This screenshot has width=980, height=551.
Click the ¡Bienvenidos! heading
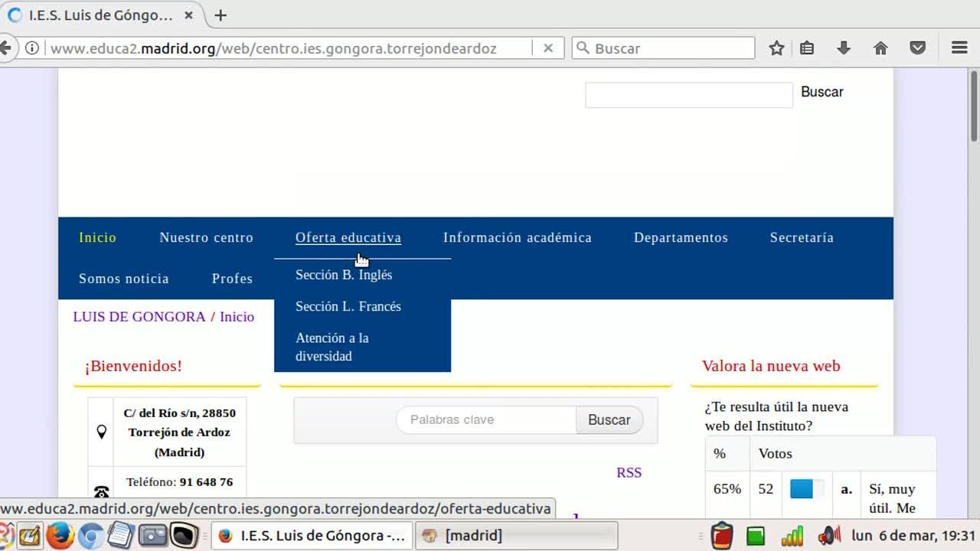tap(133, 366)
